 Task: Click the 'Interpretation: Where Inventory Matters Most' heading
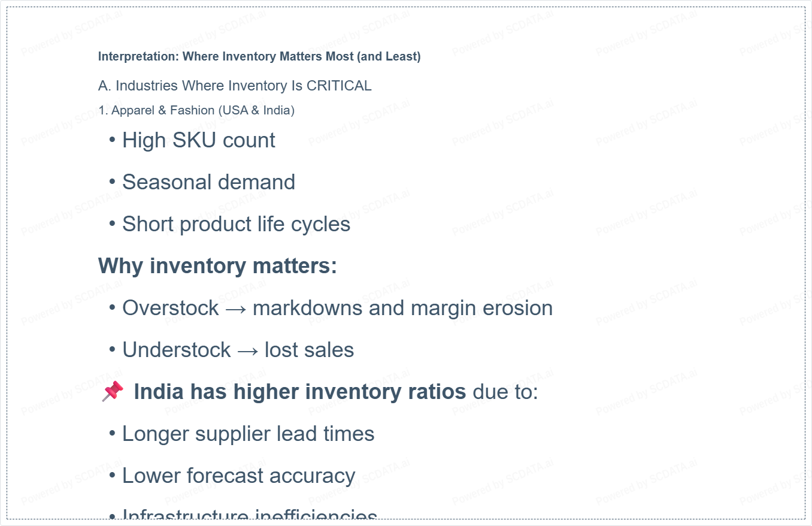(259, 56)
